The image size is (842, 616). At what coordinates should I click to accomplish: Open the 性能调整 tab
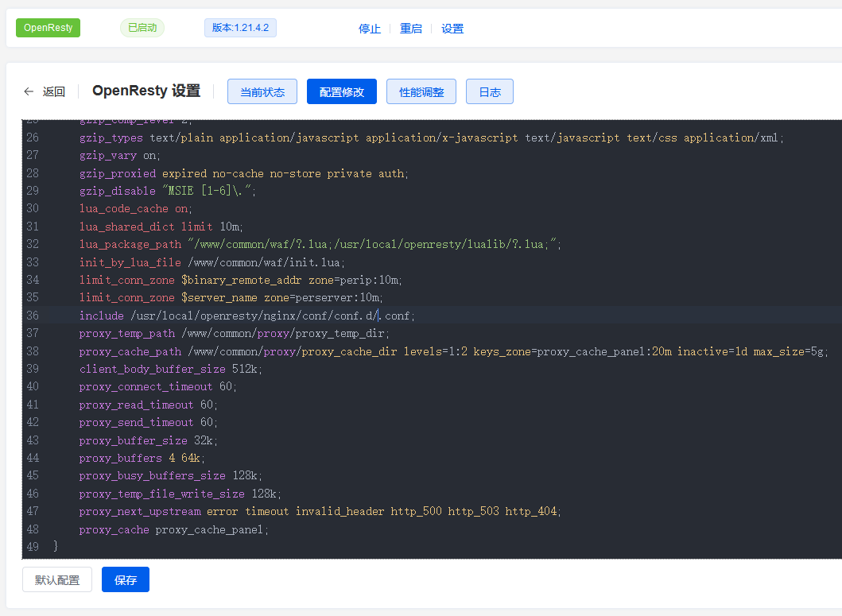pos(421,91)
